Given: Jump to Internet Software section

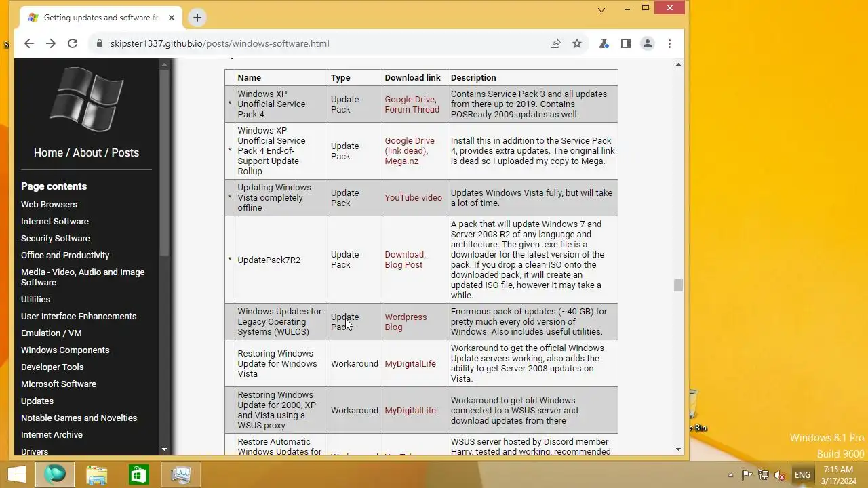Looking at the screenshot, I should click(55, 221).
